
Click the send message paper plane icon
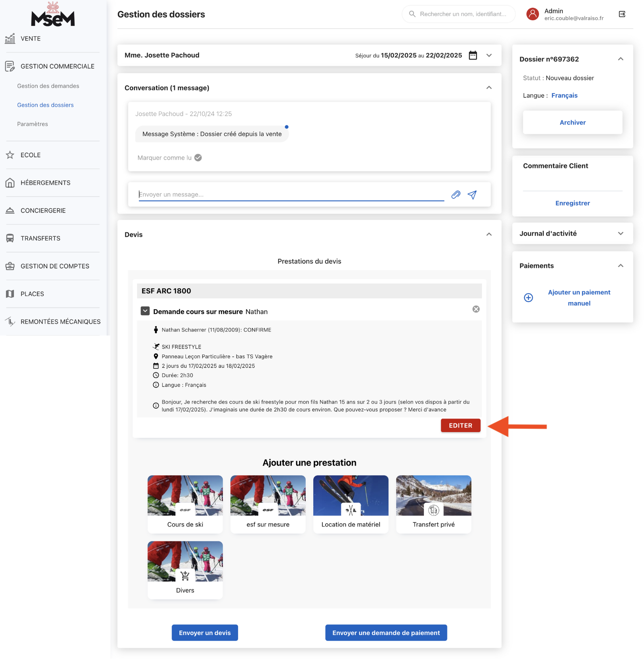(472, 195)
